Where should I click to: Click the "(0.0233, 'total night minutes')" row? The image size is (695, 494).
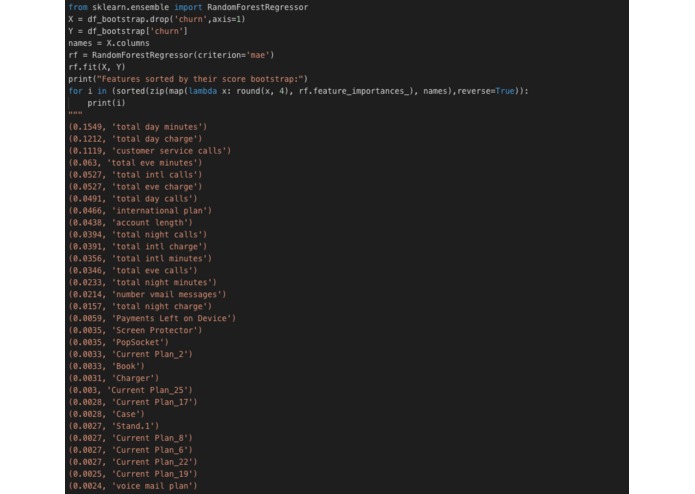pos(142,282)
